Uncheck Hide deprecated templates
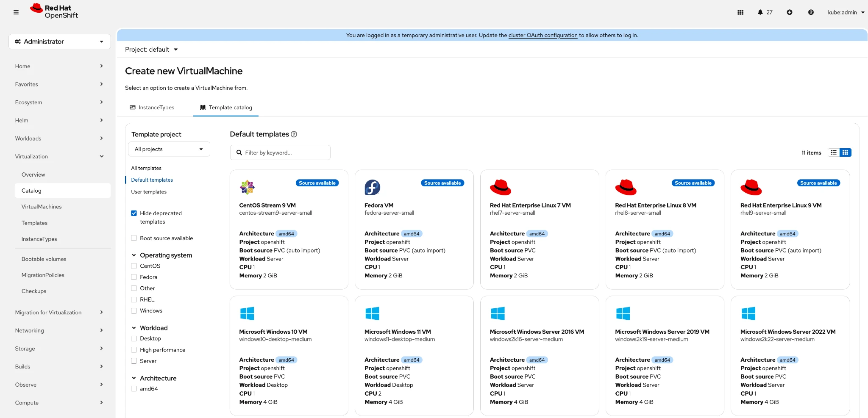Screen dimensions: 868x418 click(x=134, y=213)
